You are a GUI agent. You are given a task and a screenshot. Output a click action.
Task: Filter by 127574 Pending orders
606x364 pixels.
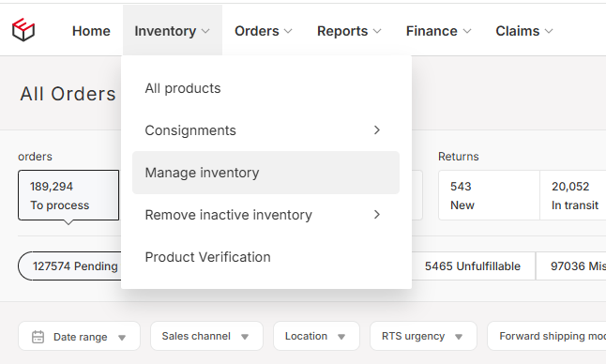[69, 265]
